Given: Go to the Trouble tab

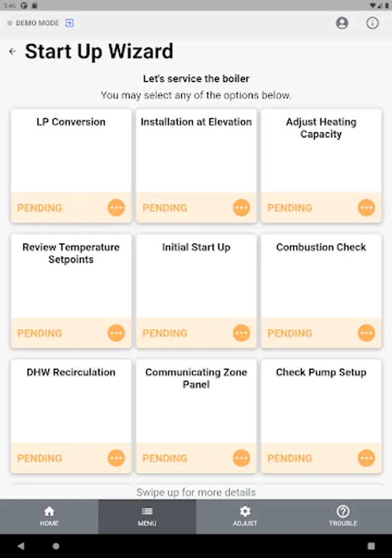Looking at the screenshot, I should pyautogui.click(x=343, y=516).
